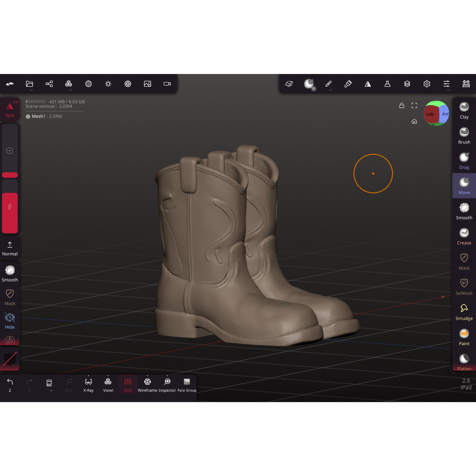The height and width of the screenshot is (476, 476).
Task: Click the Left face of view cube
Action: click(x=431, y=114)
